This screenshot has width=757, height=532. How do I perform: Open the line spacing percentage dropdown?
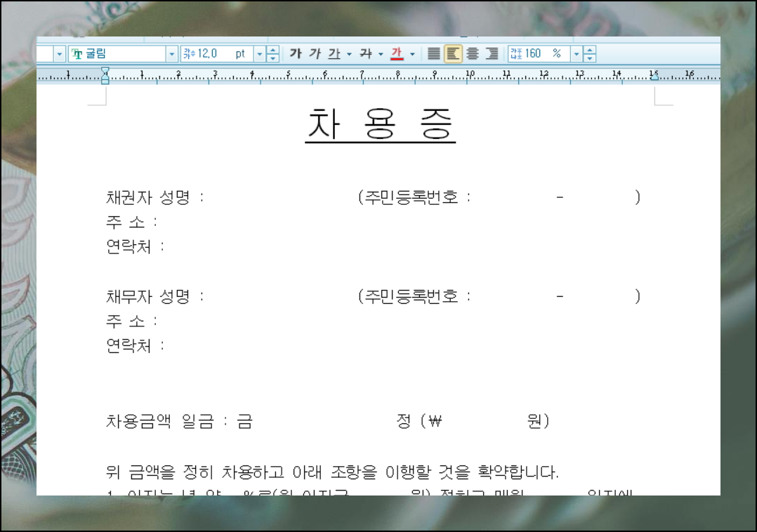[x=577, y=54]
